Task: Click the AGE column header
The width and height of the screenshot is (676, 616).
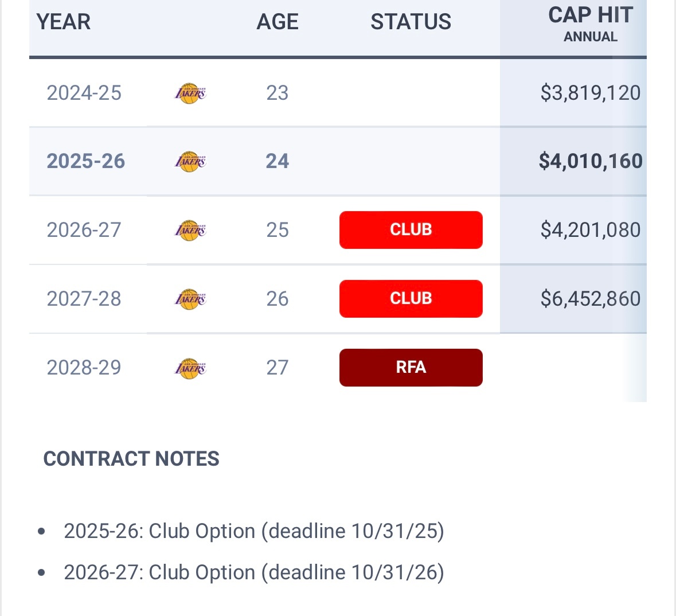Action: tap(278, 22)
